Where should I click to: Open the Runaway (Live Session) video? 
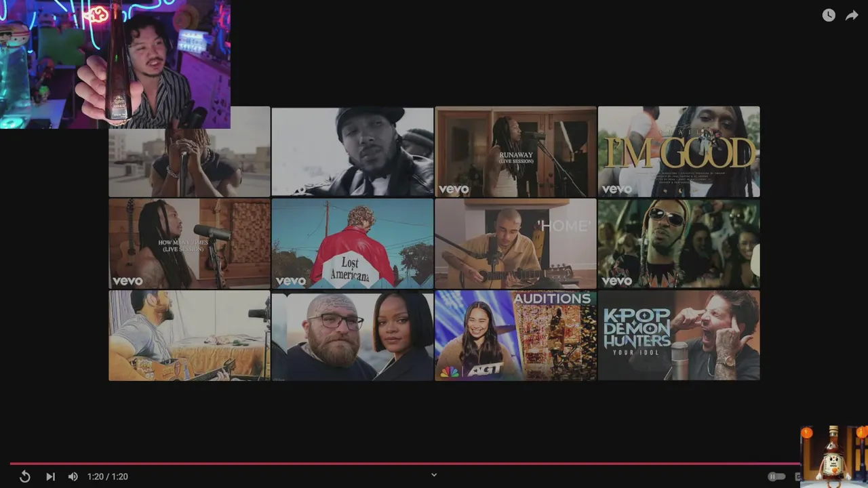(515, 152)
